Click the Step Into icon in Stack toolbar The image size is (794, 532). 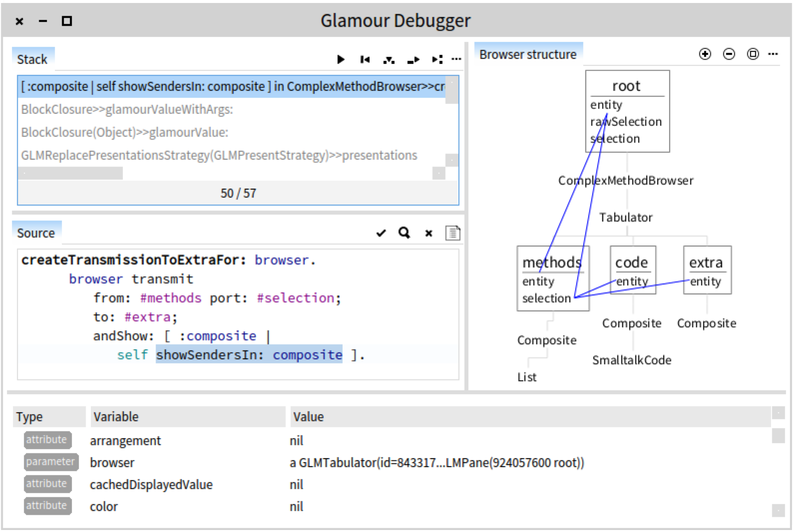pyautogui.click(x=389, y=60)
